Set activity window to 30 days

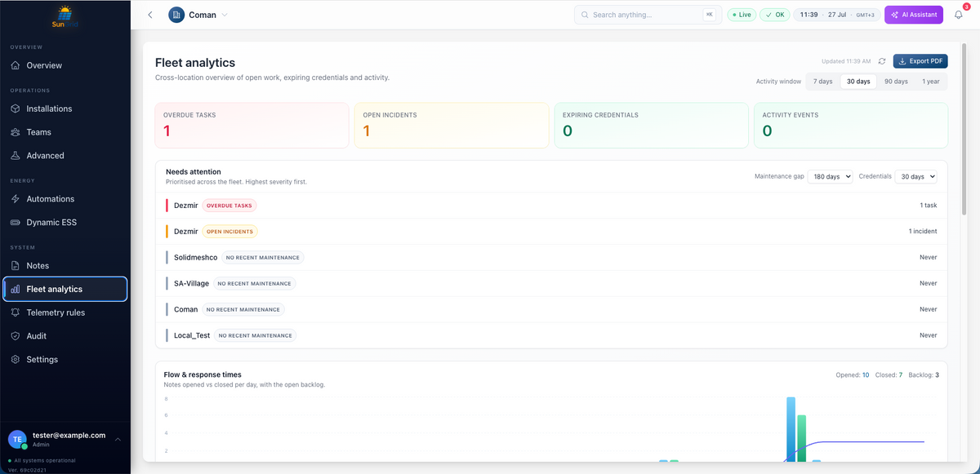[858, 82]
